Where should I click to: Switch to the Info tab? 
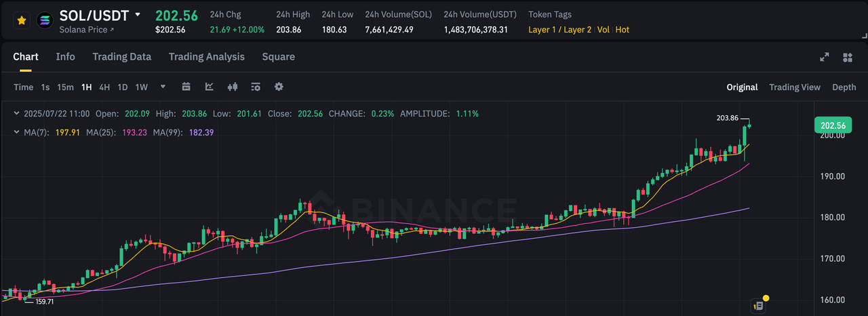pos(65,57)
